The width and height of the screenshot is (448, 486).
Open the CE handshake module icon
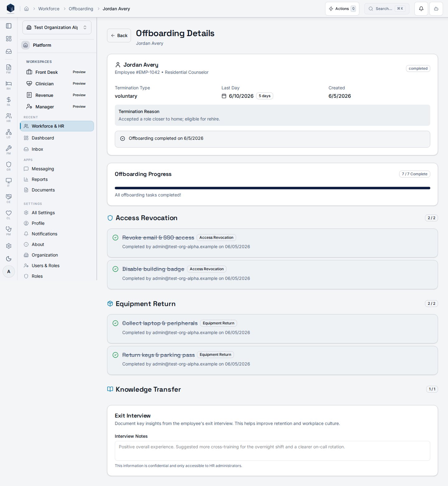pyautogui.click(x=9, y=198)
